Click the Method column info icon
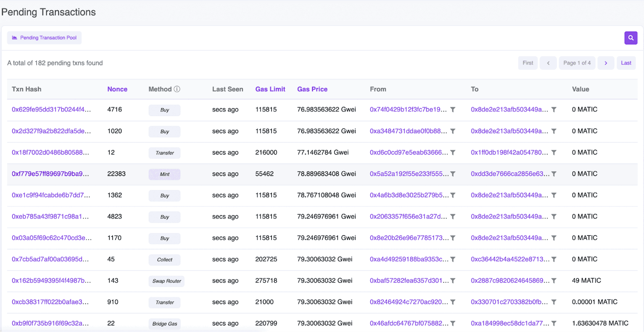The height and width of the screenshot is (332, 644). click(x=177, y=89)
